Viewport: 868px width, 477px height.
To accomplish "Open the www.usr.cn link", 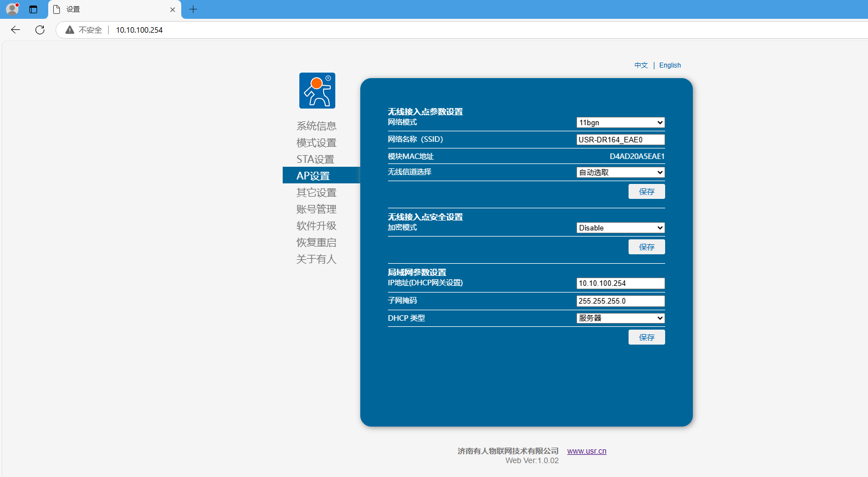I will tap(586, 451).
